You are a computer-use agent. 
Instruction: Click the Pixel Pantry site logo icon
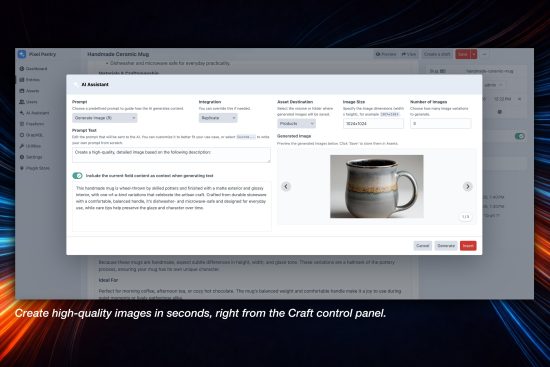22,54
